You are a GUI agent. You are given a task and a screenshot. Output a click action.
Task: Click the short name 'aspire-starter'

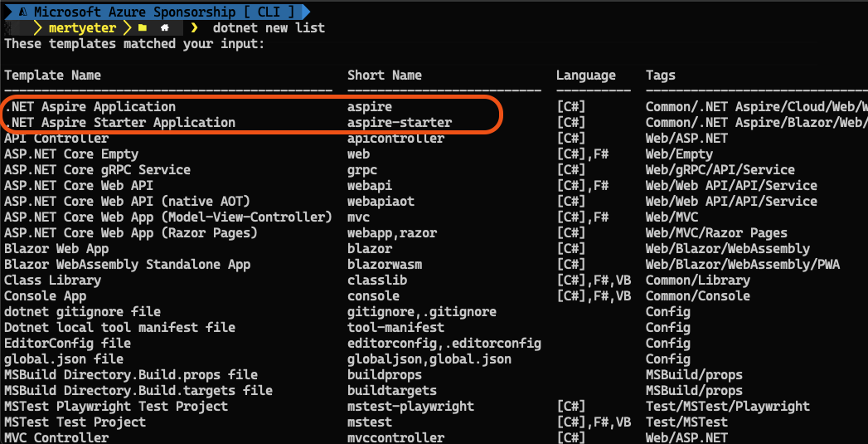400,122
